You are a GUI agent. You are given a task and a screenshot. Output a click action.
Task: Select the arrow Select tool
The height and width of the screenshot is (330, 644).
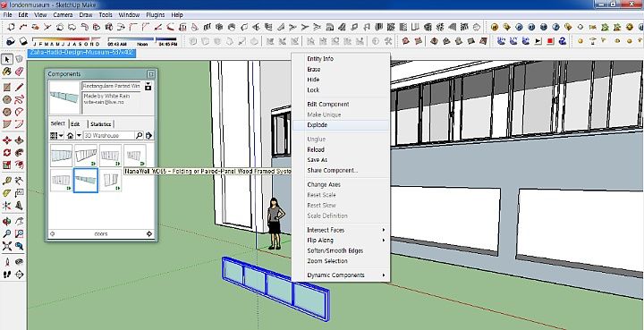click(x=7, y=60)
